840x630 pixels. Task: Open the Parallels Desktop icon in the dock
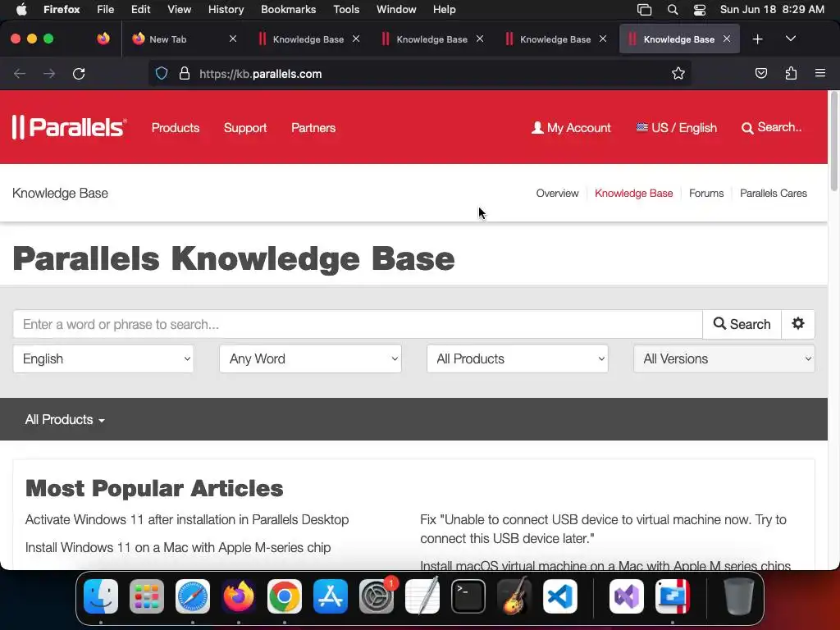[x=673, y=596]
